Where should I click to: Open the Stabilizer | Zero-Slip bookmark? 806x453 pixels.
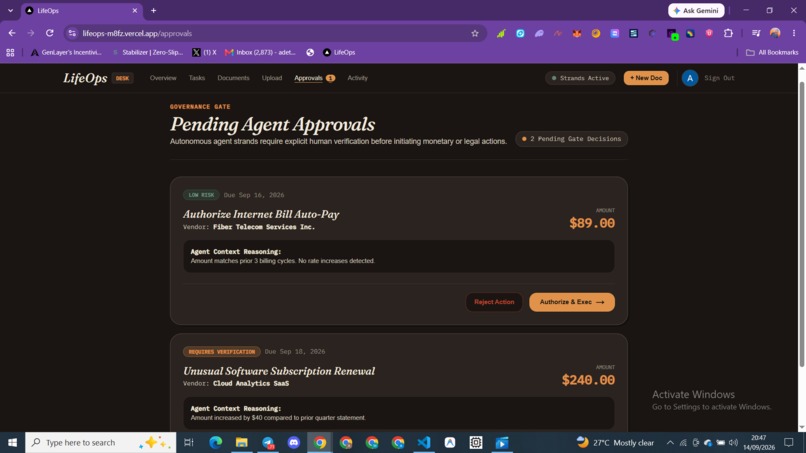pyautogui.click(x=148, y=52)
